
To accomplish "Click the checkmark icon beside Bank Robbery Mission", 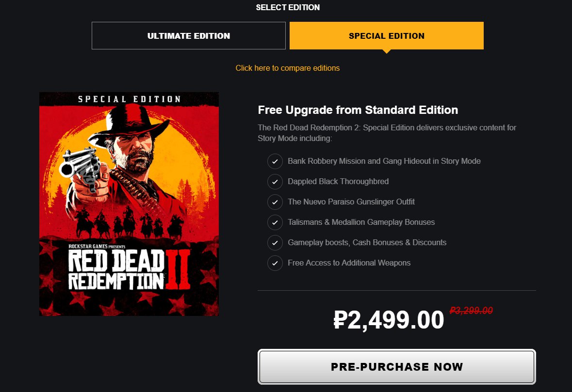I will pos(275,161).
